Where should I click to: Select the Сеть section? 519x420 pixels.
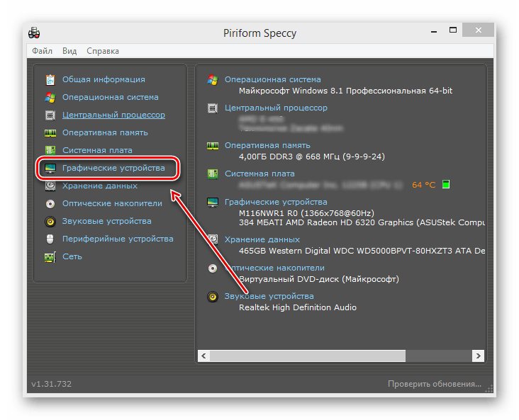point(72,256)
